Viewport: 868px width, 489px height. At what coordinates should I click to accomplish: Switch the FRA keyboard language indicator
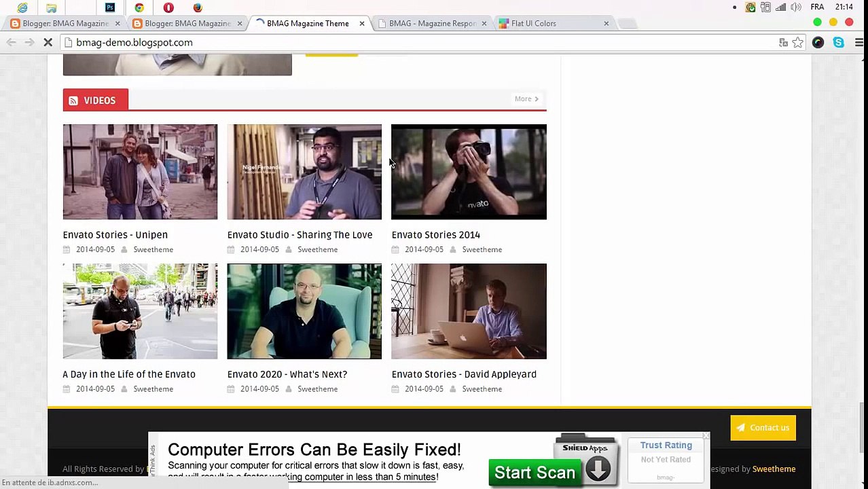coord(817,7)
